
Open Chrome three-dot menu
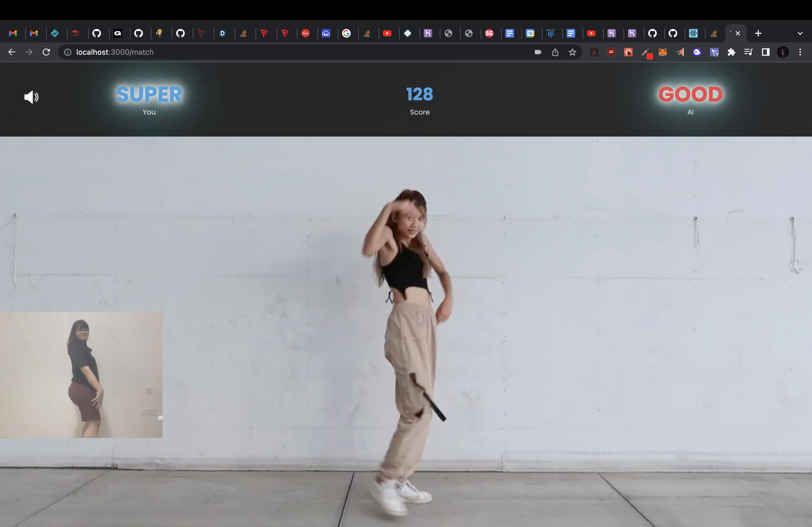[x=800, y=52]
